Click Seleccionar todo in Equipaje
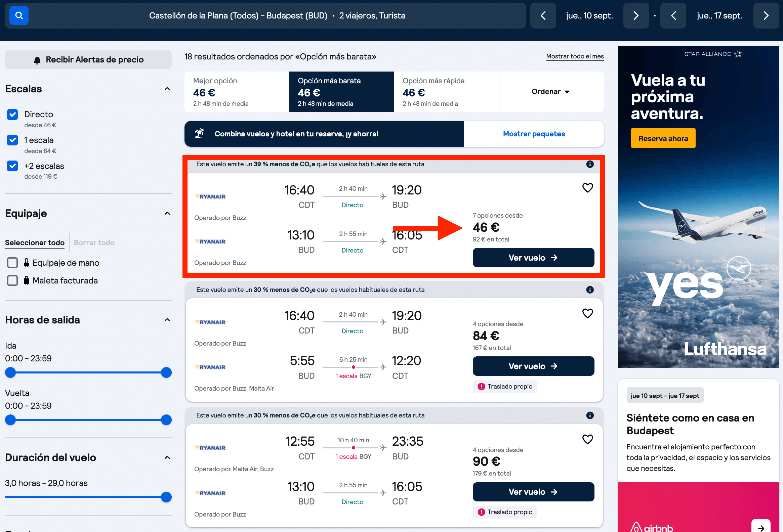 (35, 242)
